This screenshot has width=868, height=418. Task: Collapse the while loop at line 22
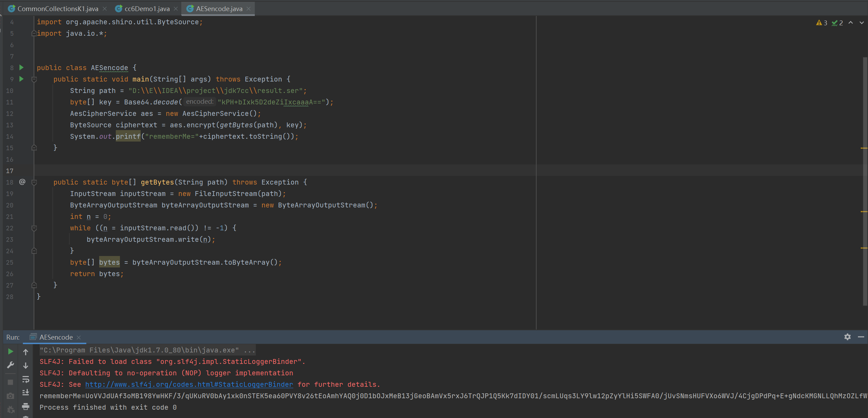pyautogui.click(x=34, y=228)
